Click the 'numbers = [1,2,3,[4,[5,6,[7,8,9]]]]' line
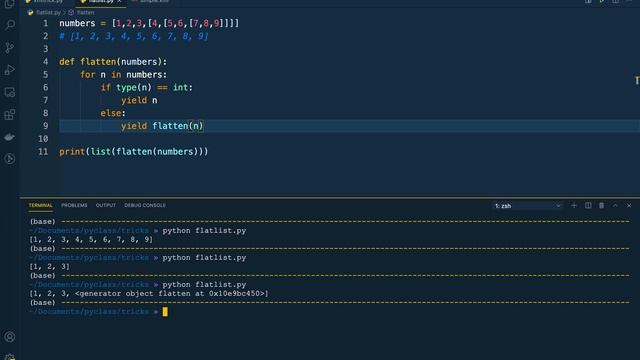Viewport: 640px width, 360px height. click(x=149, y=23)
